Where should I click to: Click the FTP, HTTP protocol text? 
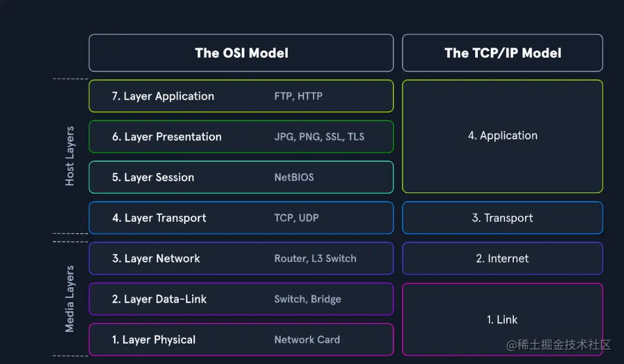pos(298,96)
